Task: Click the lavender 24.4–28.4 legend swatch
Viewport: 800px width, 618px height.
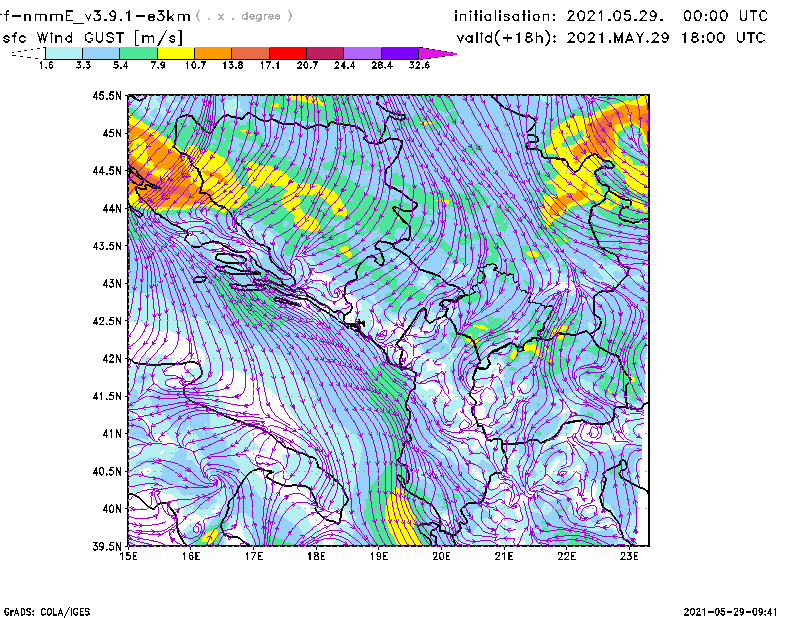Action: click(363, 53)
